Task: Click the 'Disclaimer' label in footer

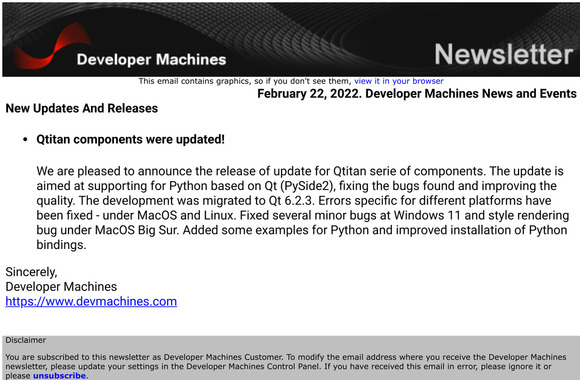Action: pyautogui.click(x=26, y=340)
